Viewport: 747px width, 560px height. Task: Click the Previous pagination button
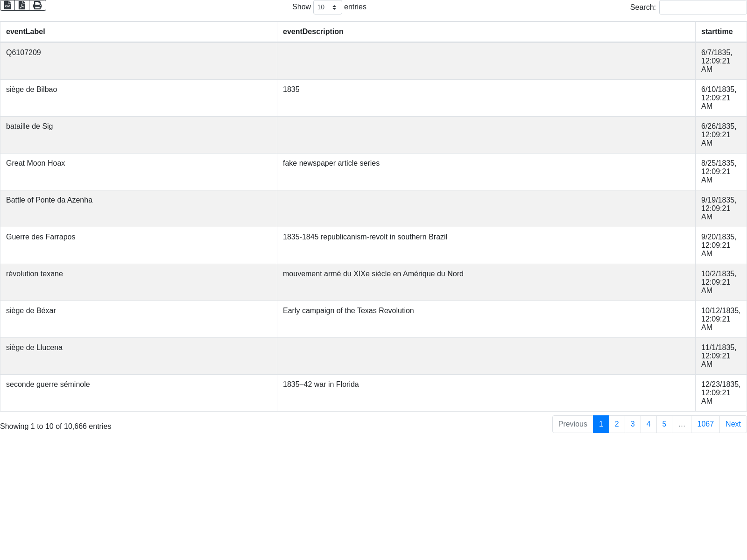click(x=572, y=424)
